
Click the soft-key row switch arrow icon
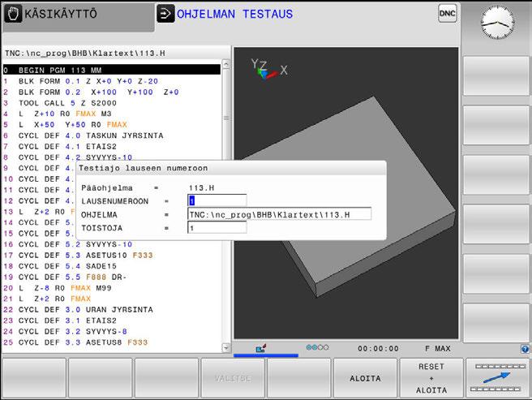497,378
